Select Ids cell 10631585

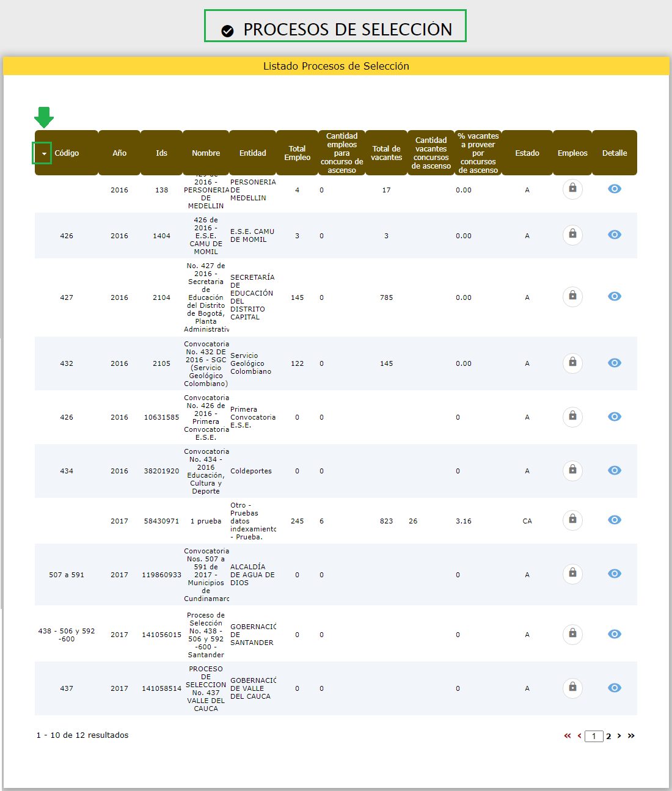coord(161,417)
